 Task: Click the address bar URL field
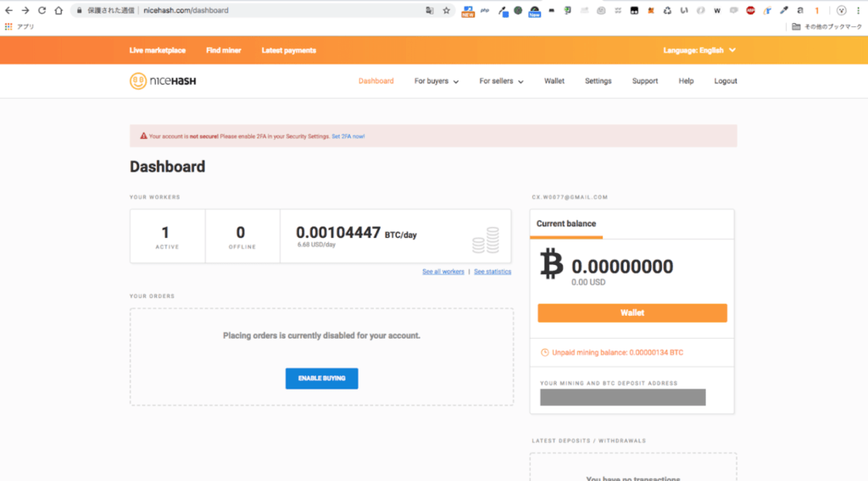(254, 11)
